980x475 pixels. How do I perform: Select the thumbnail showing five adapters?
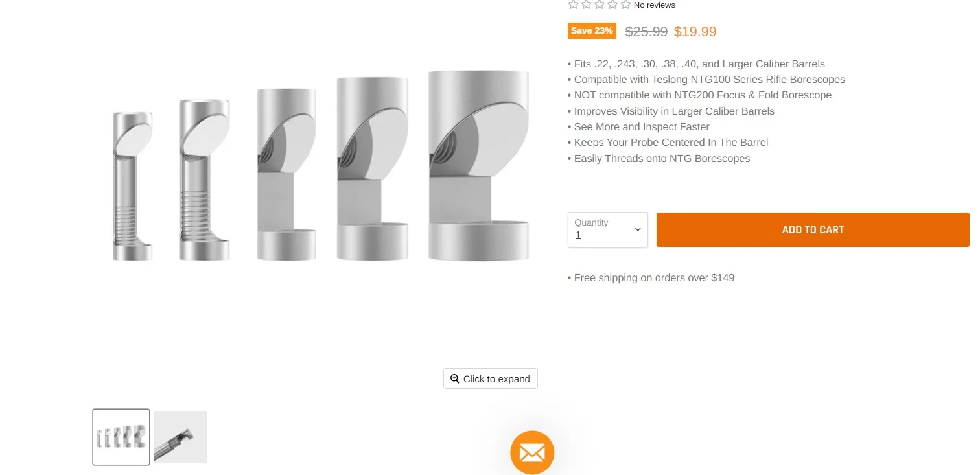tap(121, 437)
